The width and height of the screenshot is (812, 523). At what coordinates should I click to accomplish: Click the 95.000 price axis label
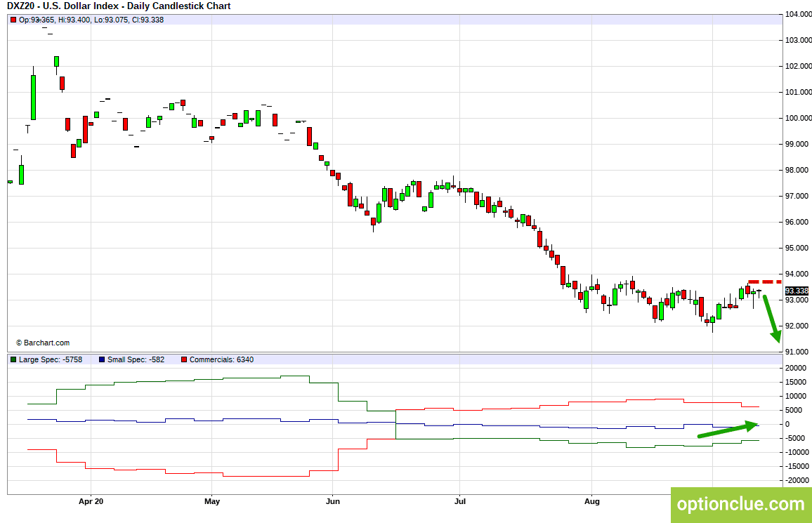click(798, 248)
